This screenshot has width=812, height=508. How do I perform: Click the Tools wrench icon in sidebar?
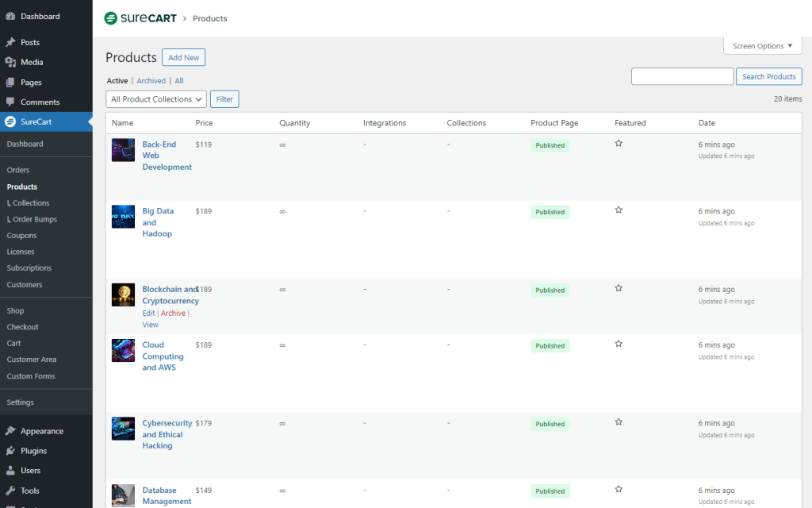pos(10,491)
